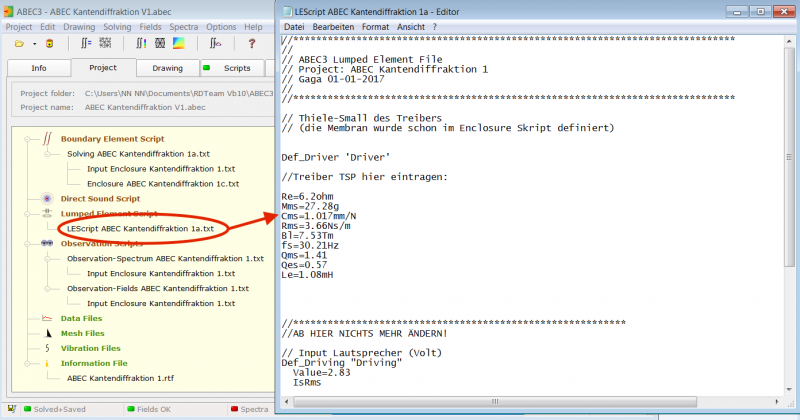This screenshot has width=800, height=420.
Task: Open the Bearbeiten menu in the editor
Action: coord(333,25)
